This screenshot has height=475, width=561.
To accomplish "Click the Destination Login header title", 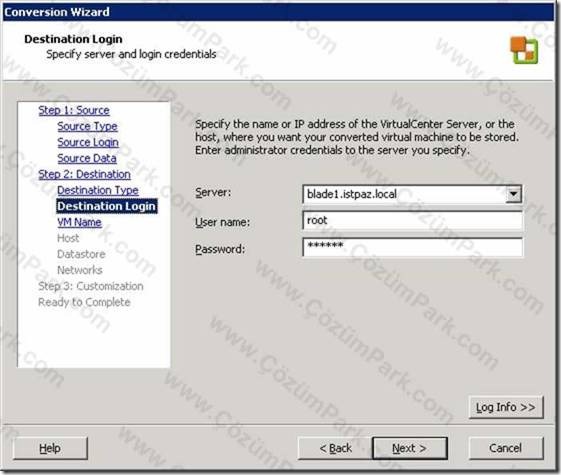I will (73, 39).
